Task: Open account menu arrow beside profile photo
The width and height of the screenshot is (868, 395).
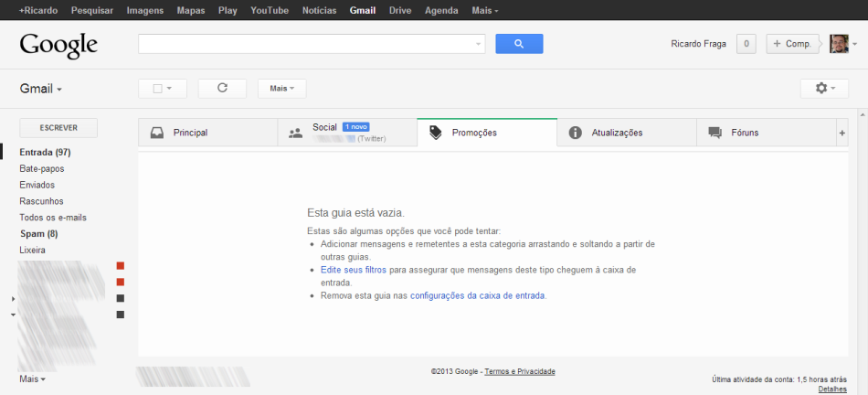Action: coord(854,44)
